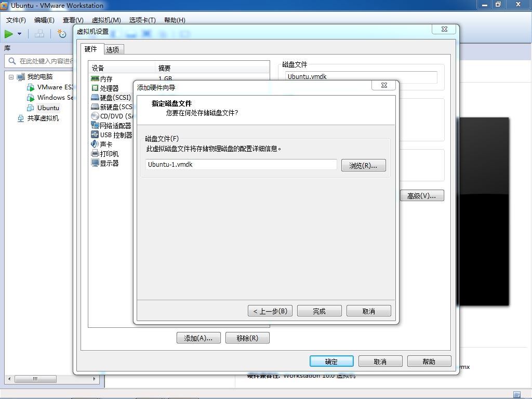The width and height of the screenshot is (532, 399).
Task: Open the 共享虚拟机 tree item
Action: 43,118
